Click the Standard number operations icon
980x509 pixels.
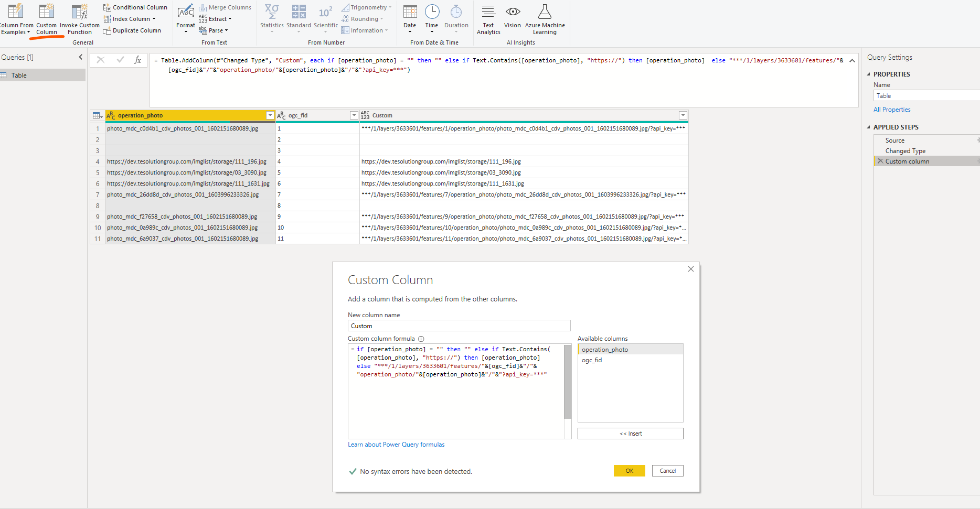click(x=299, y=12)
